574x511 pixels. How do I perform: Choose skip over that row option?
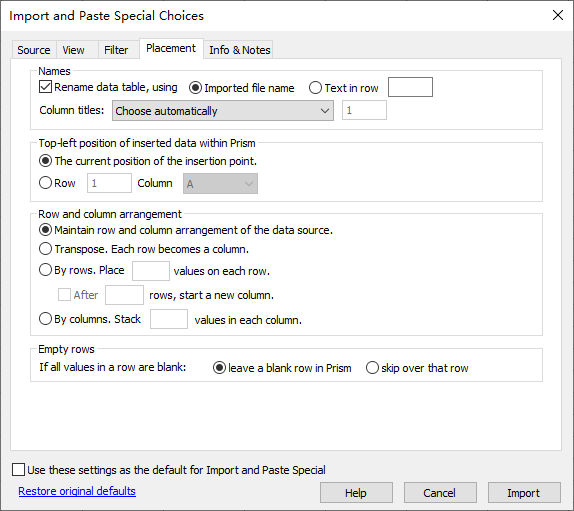click(x=372, y=368)
